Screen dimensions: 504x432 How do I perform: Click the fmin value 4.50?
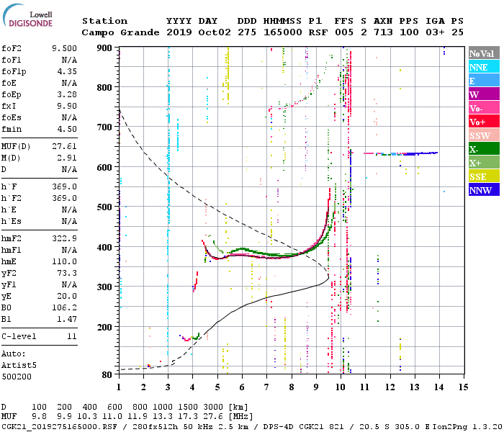pos(67,129)
